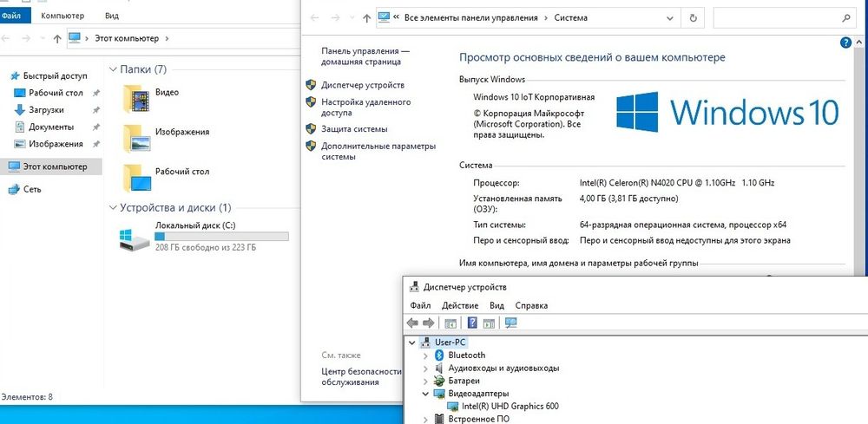Click the show/hide console tree toolbar icon
Image resolution: width=868 pixels, height=424 pixels.
(450, 323)
